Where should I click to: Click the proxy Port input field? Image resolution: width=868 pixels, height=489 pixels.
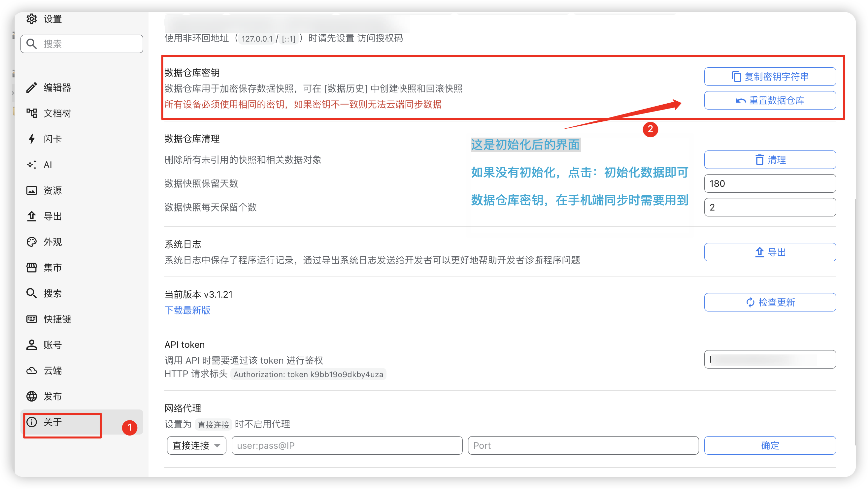click(x=583, y=445)
